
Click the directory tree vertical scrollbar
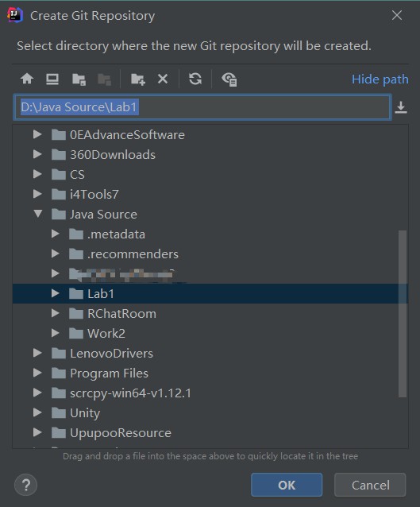pos(403,314)
